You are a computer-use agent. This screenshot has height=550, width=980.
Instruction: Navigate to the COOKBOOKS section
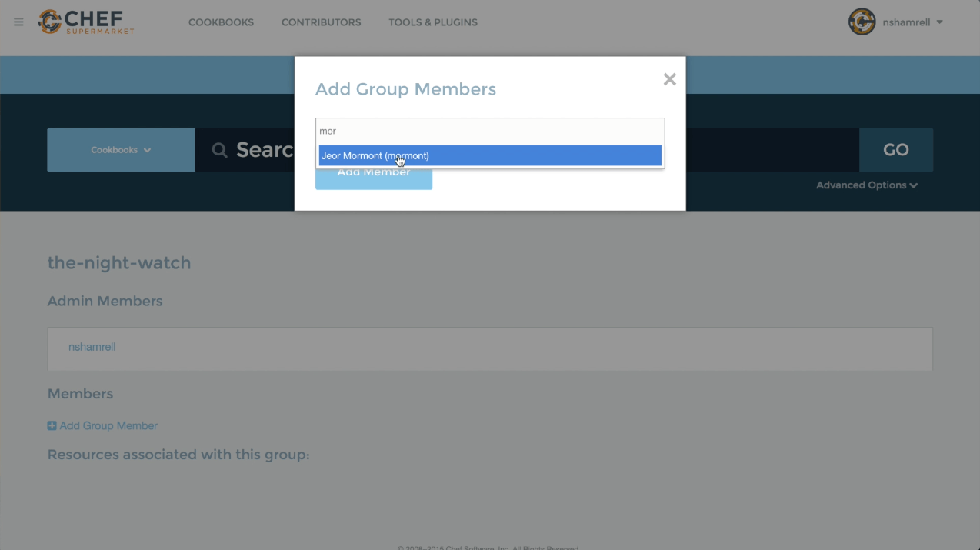pos(221,22)
